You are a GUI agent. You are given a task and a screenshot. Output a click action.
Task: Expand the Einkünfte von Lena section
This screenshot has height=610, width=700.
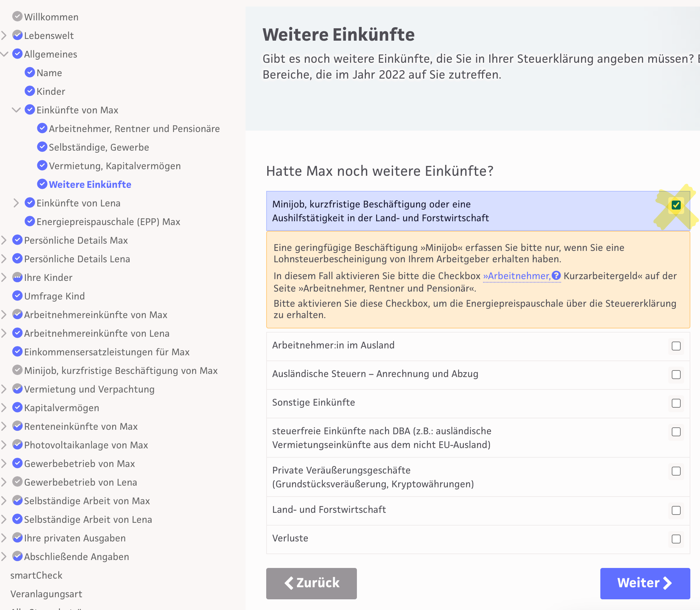16,203
